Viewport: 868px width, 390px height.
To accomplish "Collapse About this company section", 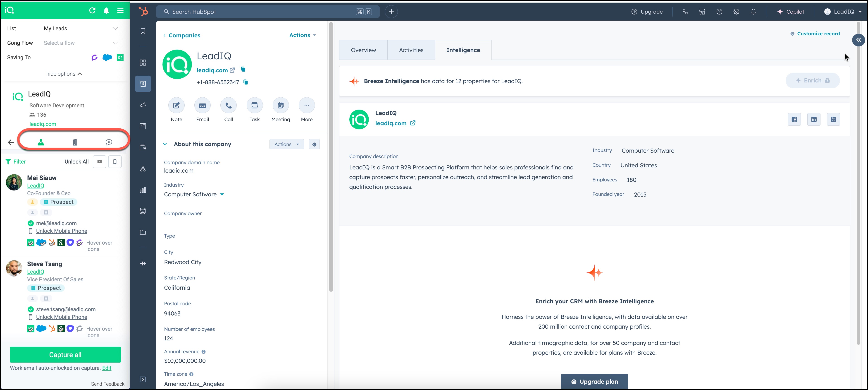I will click(x=165, y=144).
